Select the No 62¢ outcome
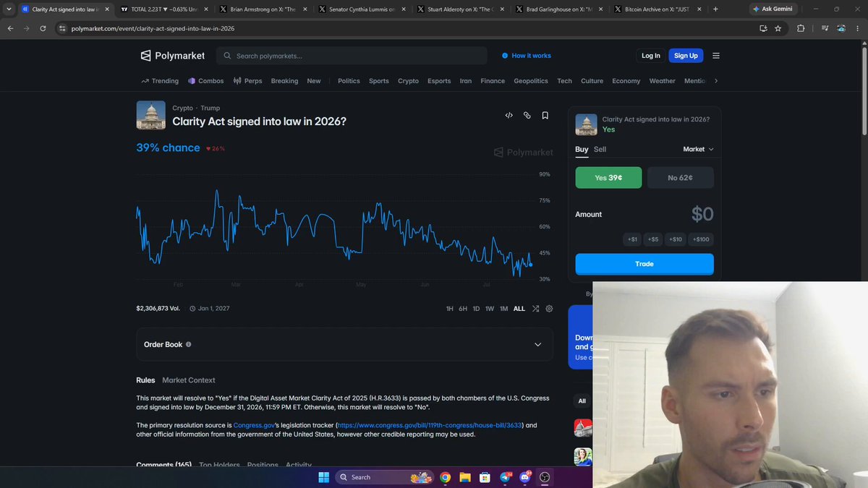This screenshot has height=488, width=868. point(680,178)
